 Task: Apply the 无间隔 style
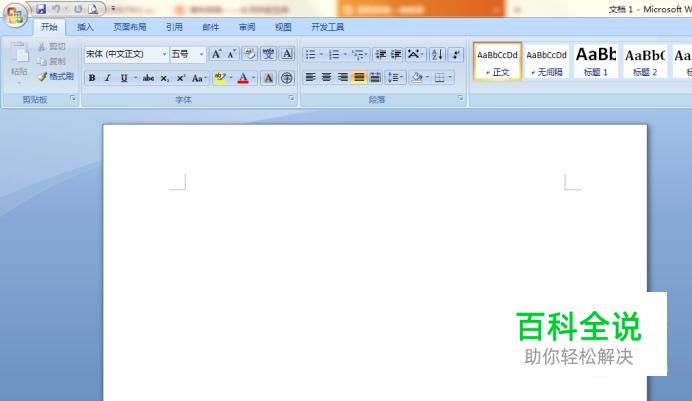pyautogui.click(x=546, y=61)
